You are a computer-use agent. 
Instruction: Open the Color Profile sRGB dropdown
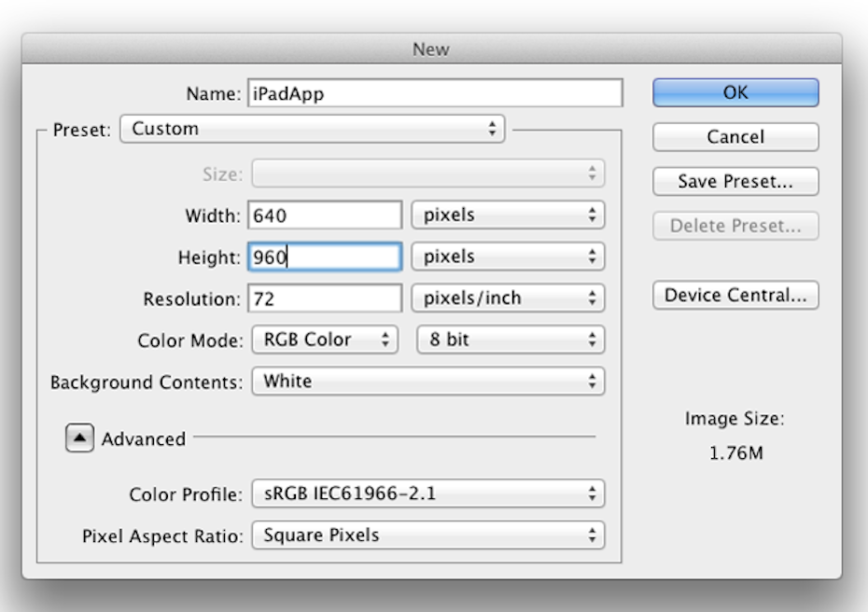[x=427, y=494]
